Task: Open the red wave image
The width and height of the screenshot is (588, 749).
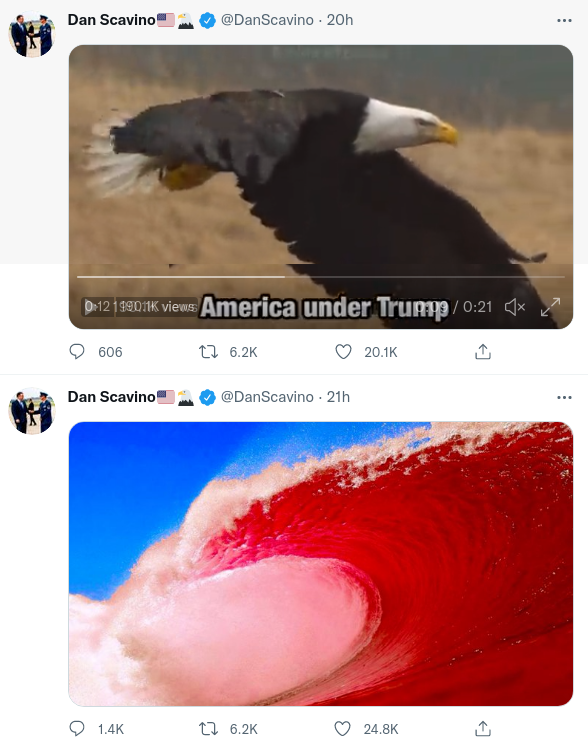Action: pos(321,564)
